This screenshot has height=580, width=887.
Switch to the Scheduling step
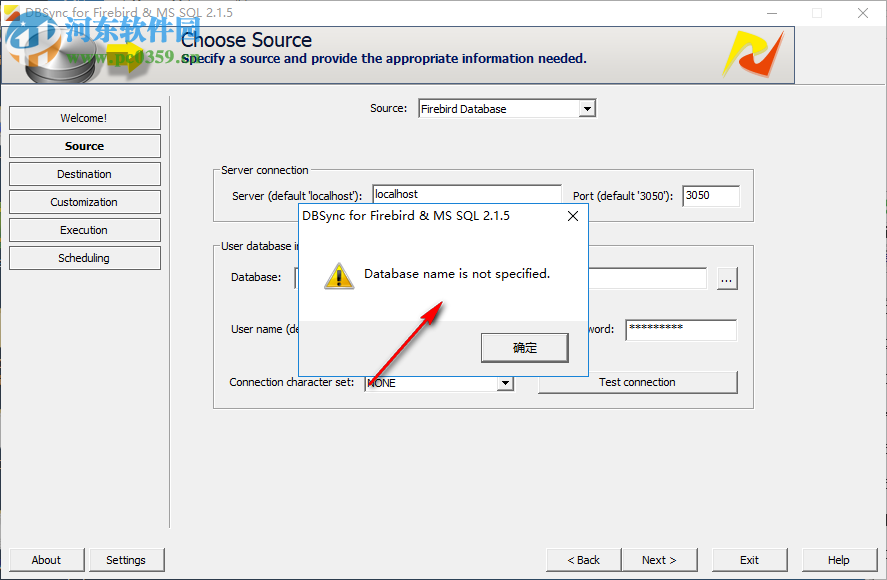(84, 257)
